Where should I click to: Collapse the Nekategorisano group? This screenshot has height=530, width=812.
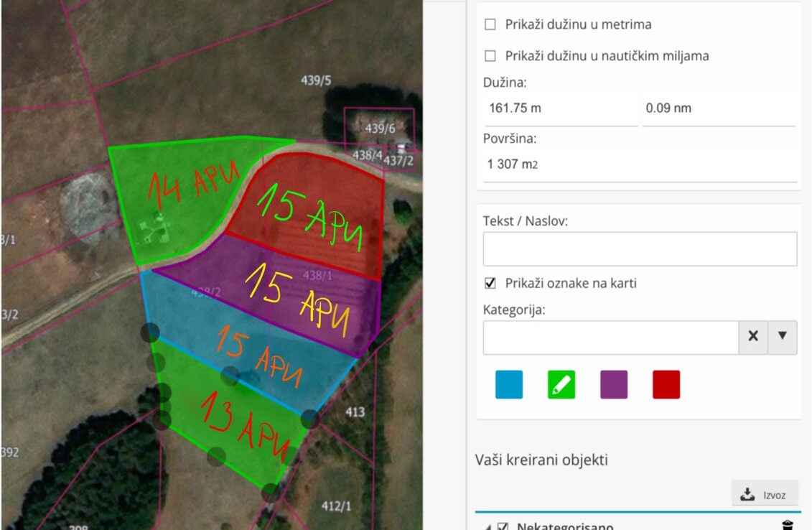[489, 526]
